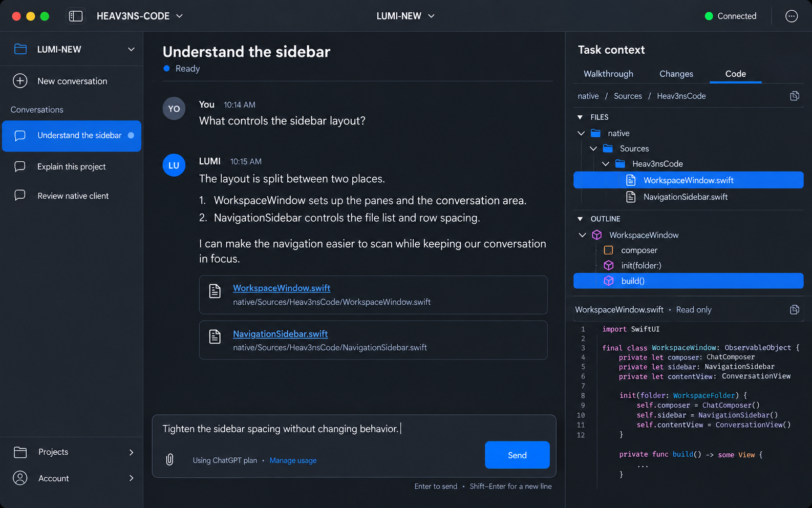This screenshot has height=508, width=812.
Task: Expand the LUMI-NEW sidebar chevron
Action: (131, 49)
